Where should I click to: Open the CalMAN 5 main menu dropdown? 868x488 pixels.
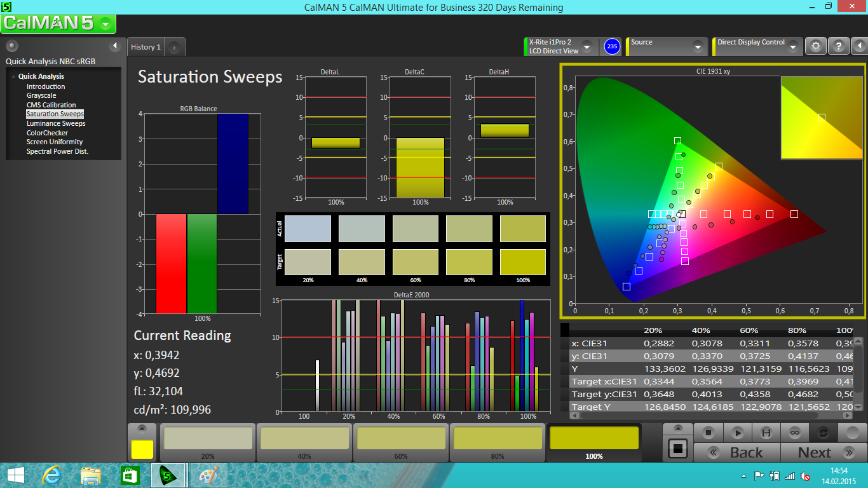click(x=106, y=24)
